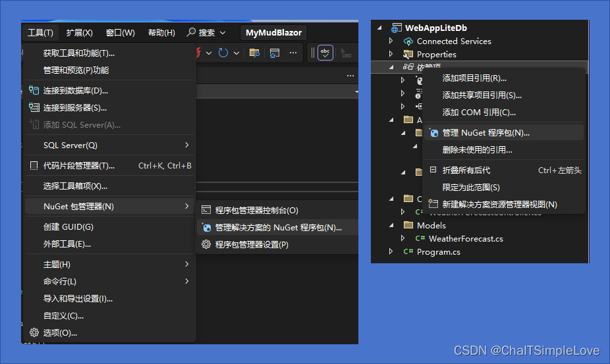
Task: Click the 添加 SQL Server(A) icon
Action: (34, 124)
